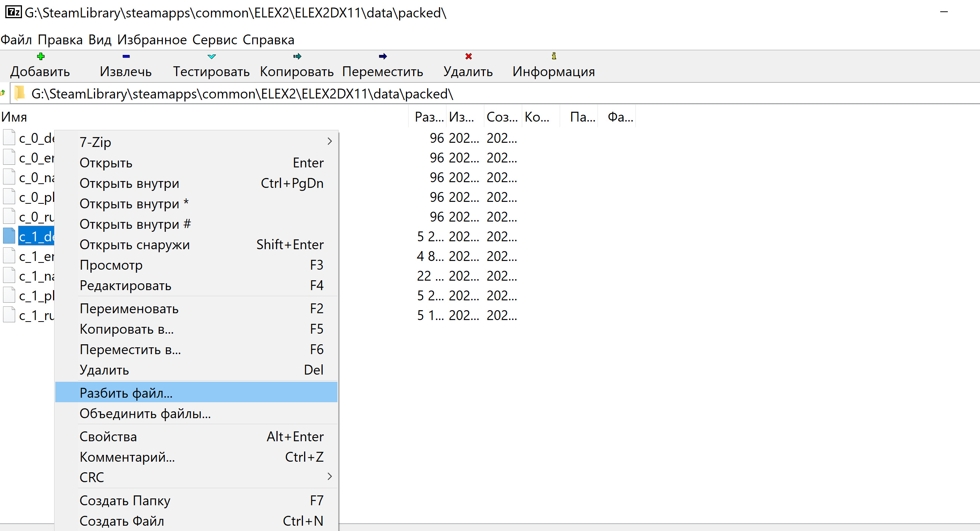Sort by Имя column header
980x531 pixels.
[204, 117]
